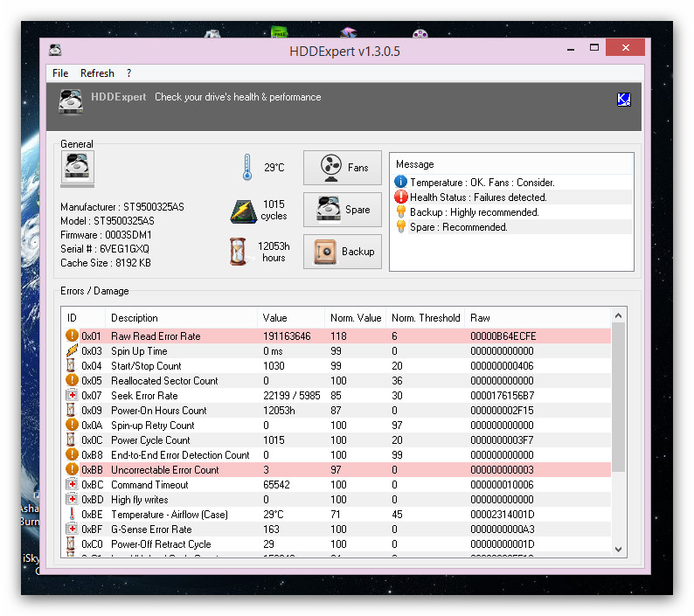Click the warning icon on Raw Read Error Rate row
694x616 pixels.
tap(72, 336)
